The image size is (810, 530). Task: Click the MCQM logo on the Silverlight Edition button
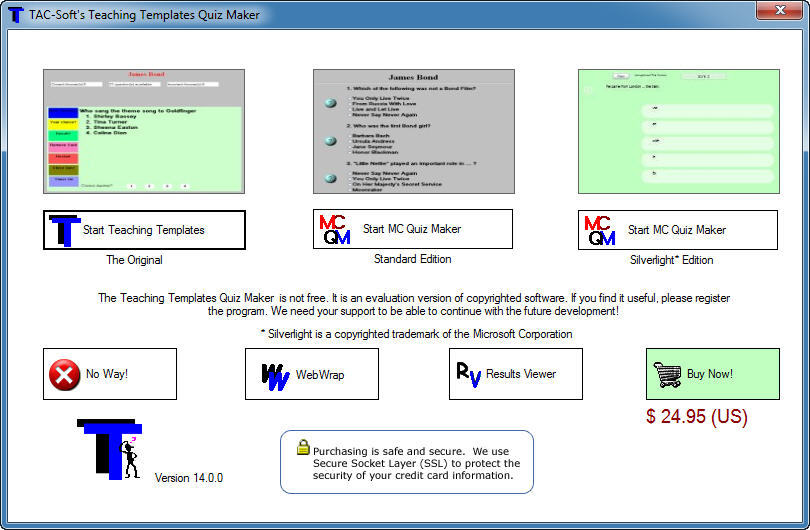[600, 230]
